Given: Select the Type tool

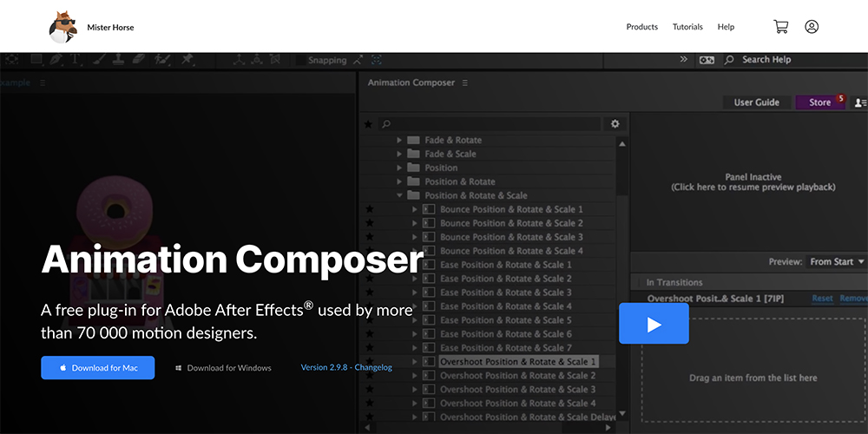Looking at the screenshot, I should click(x=75, y=60).
